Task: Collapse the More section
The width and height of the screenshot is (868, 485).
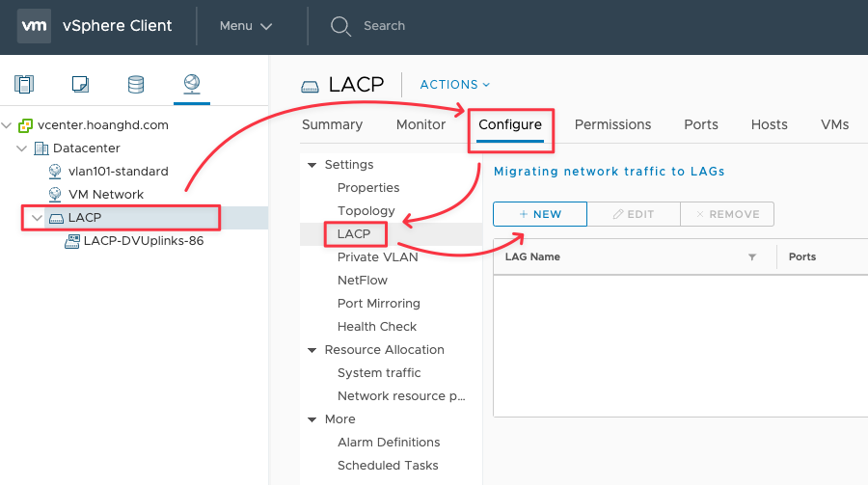Action: pos(312,419)
